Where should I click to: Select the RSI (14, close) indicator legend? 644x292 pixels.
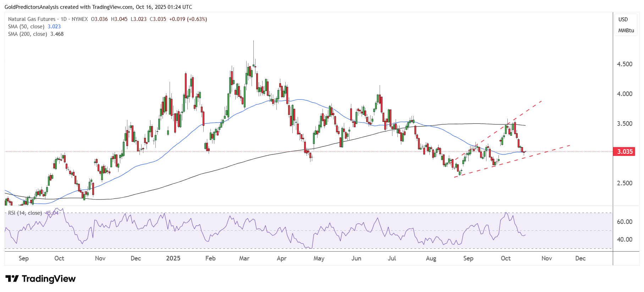pos(25,213)
